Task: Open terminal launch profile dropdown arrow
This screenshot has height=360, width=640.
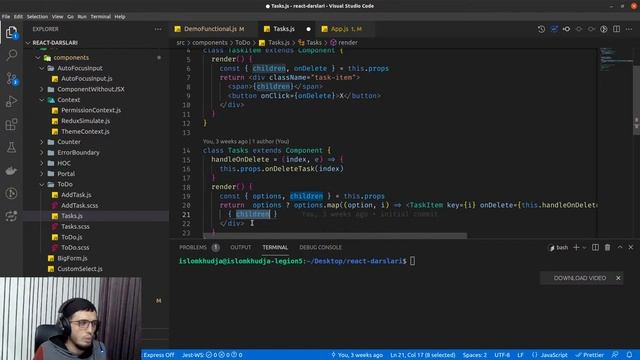Action: [x=585, y=247]
